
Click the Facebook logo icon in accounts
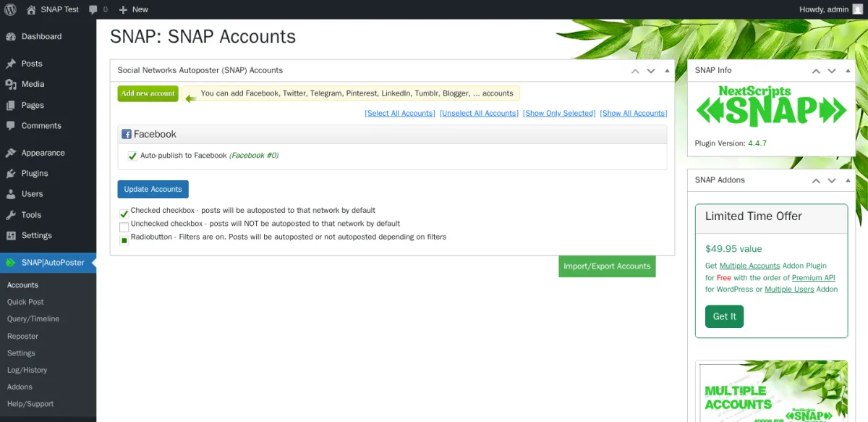click(127, 134)
